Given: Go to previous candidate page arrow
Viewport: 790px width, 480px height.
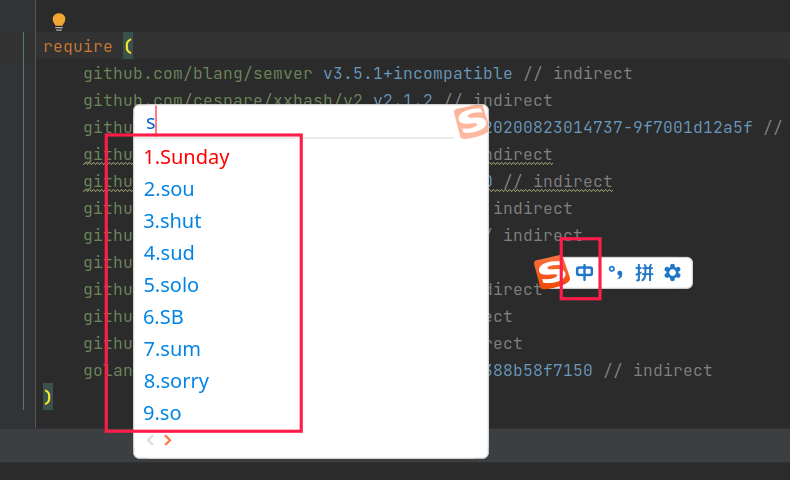Looking at the screenshot, I should [x=150, y=440].
